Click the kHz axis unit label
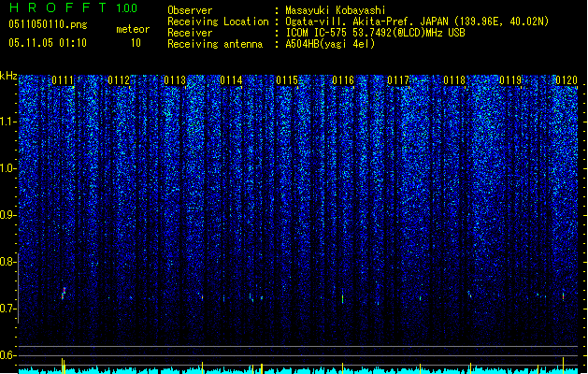The height and width of the screenshot is (374, 588). click(x=8, y=76)
